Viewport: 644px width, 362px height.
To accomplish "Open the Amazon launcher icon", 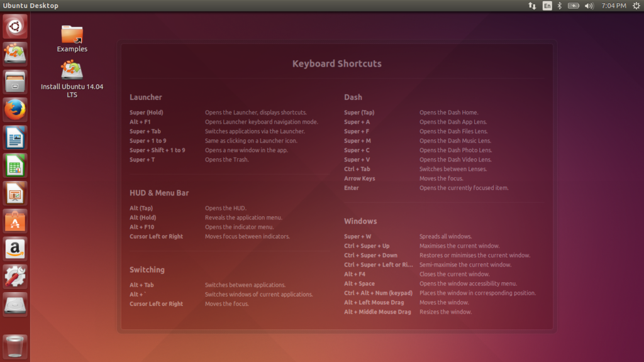I will 15,249.
